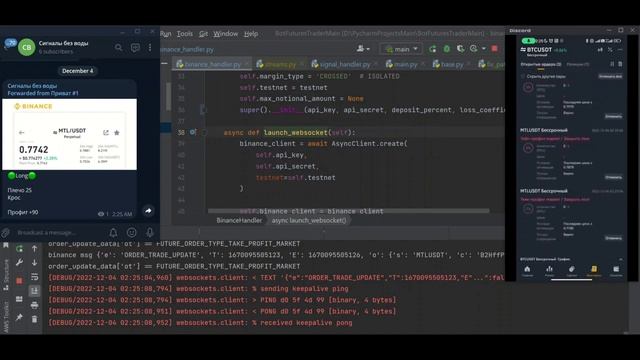The image size is (640, 360).
Task: Toggle Scroll to End in Run console
Action: click(x=34, y=291)
